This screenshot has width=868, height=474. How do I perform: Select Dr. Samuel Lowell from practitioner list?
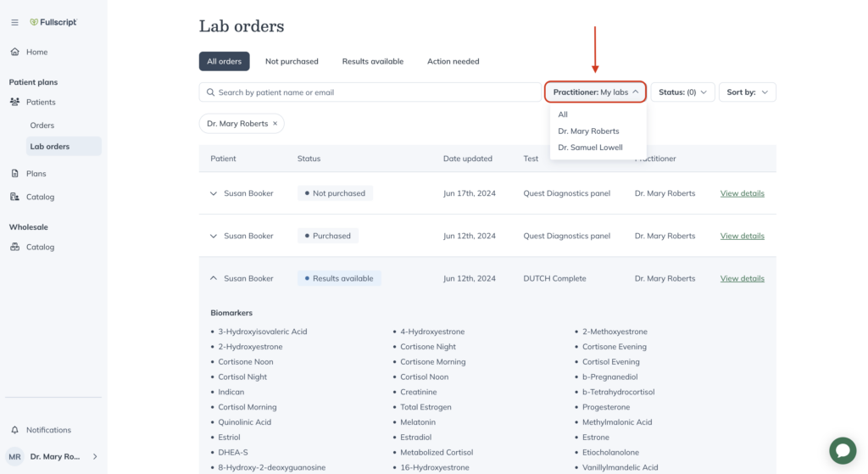[590, 148]
